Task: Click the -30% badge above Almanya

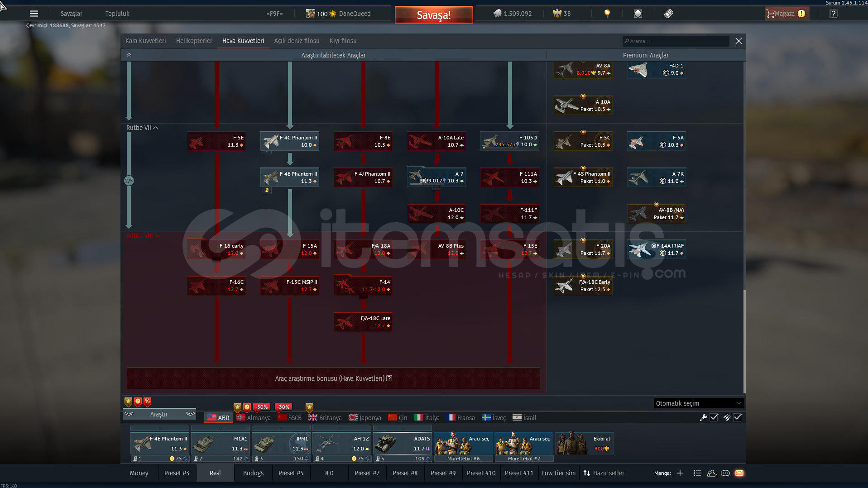Action: [262, 407]
